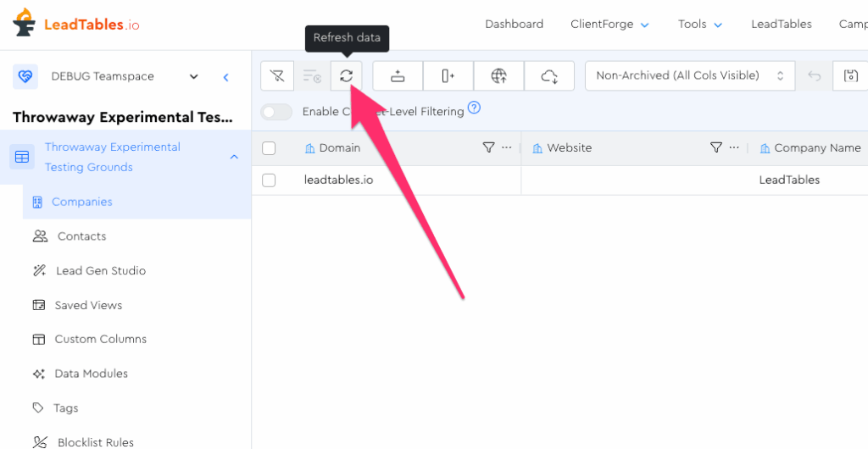Click the add row toolbar icon
This screenshot has height=449, width=868.
pos(398,76)
